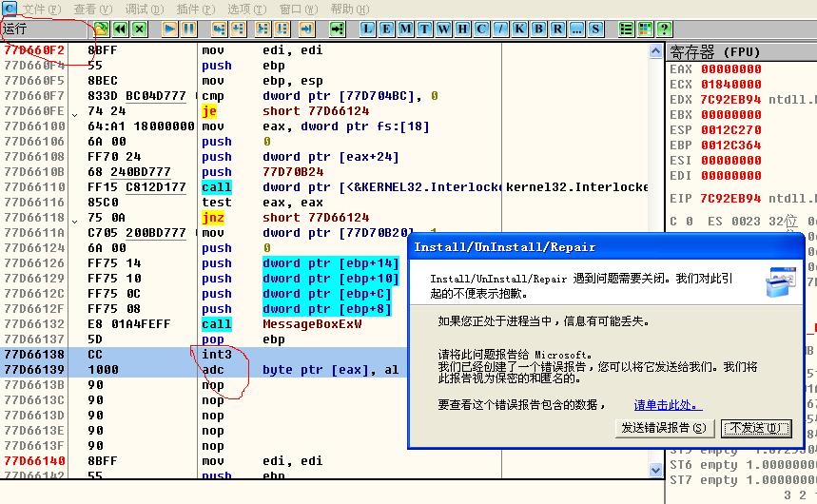Viewport: 817px width, 504px height.
Task: Click the Trace into toolbar icon
Action: (x=263, y=29)
